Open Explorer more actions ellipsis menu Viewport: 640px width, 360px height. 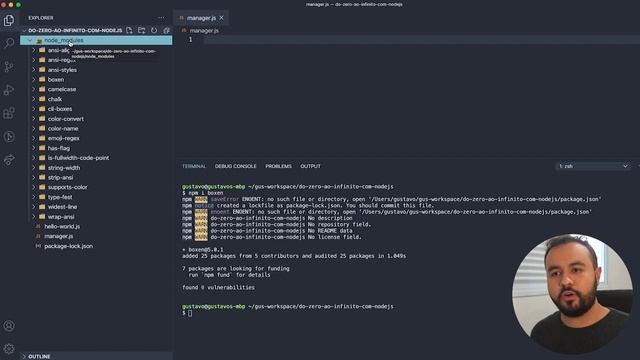[161, 18]
